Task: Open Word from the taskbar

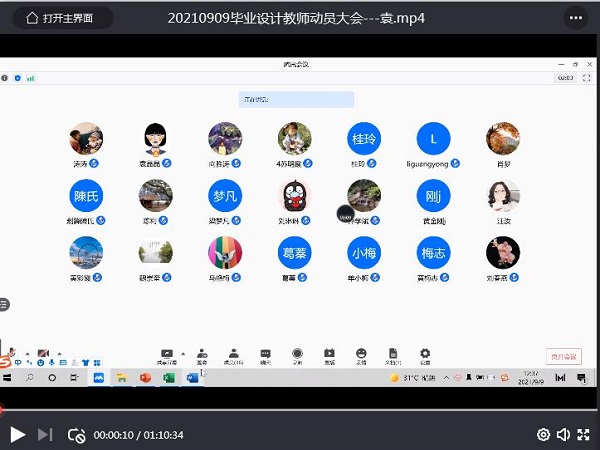Action: 192,378
